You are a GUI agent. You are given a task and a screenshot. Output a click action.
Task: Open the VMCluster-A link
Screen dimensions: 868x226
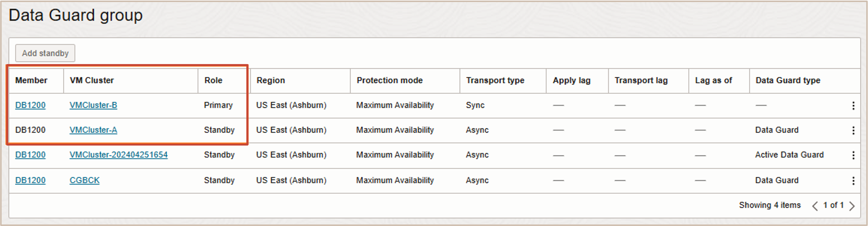point(93,130)
